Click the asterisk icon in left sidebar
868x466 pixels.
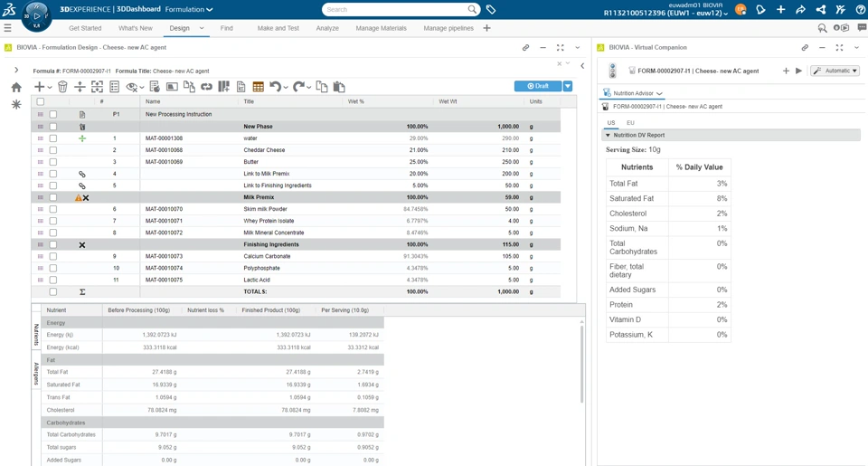click(x=16, y=104)
